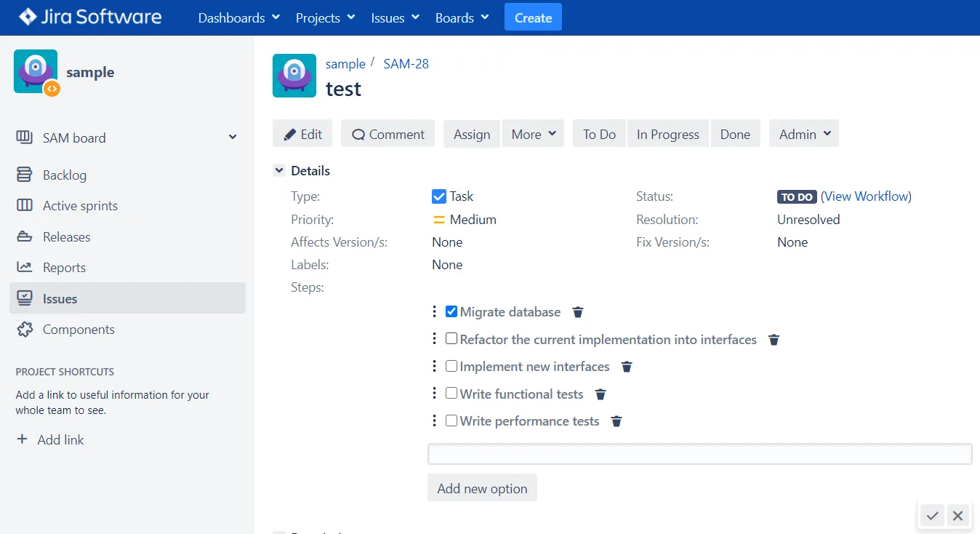Delete the Migrate database step
Screen dimensions: 980x534
(578, 312)
